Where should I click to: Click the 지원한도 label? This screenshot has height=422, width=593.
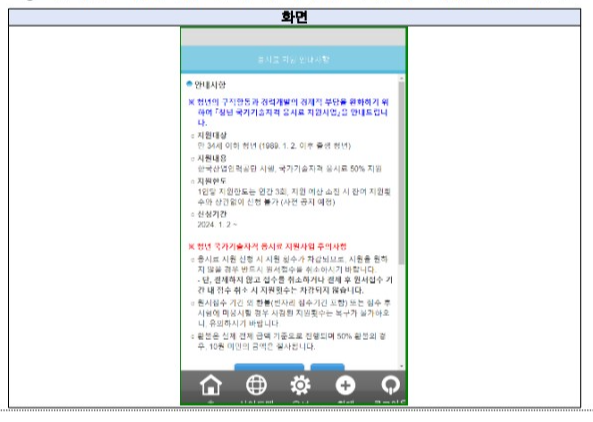point(212,181)
